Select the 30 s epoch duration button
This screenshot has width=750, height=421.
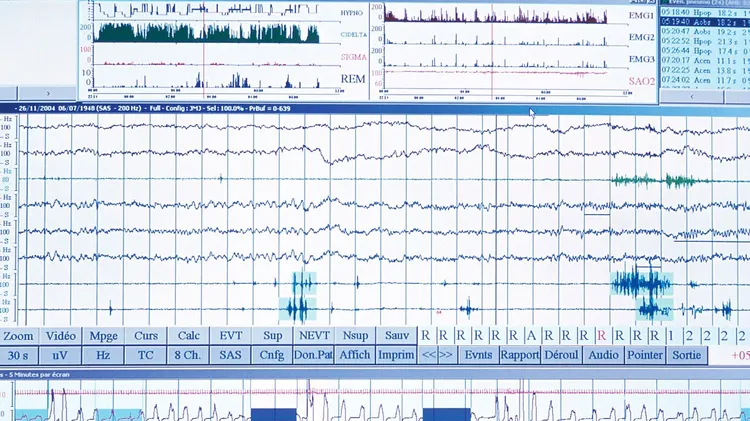(x=18, y=355)
